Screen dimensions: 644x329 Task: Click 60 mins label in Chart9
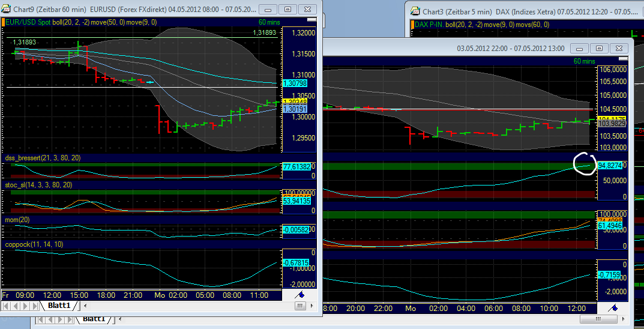point(269,23)
